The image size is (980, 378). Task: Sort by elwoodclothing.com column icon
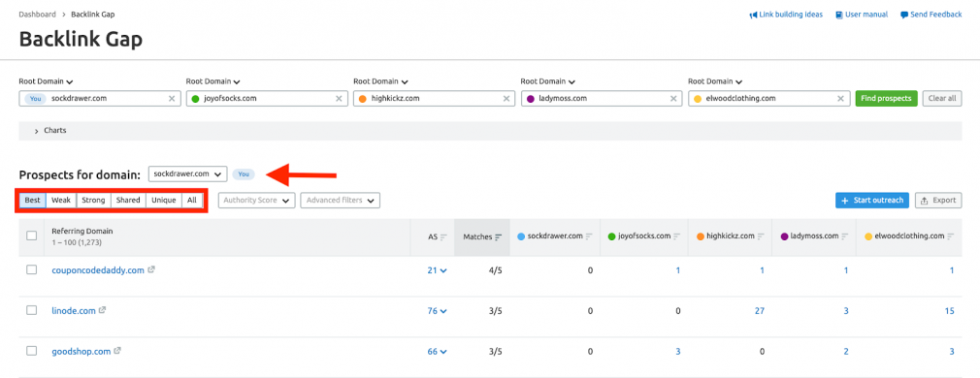[951, 236]
